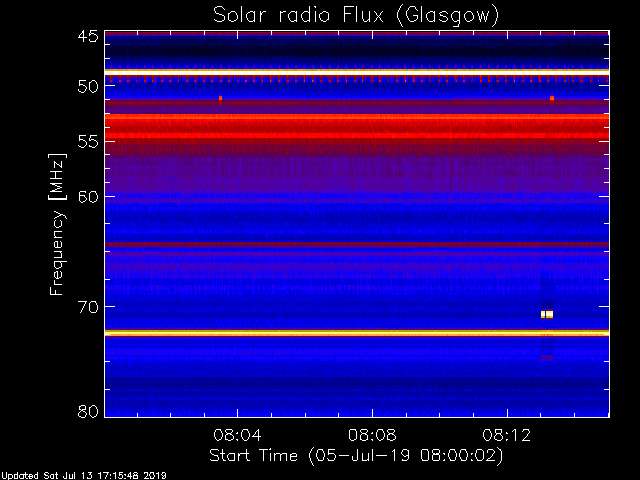640x480 pixels.
Task: Select the 'Start Time (05-Jul-19 08:00:02)' label
Action: 356,456
